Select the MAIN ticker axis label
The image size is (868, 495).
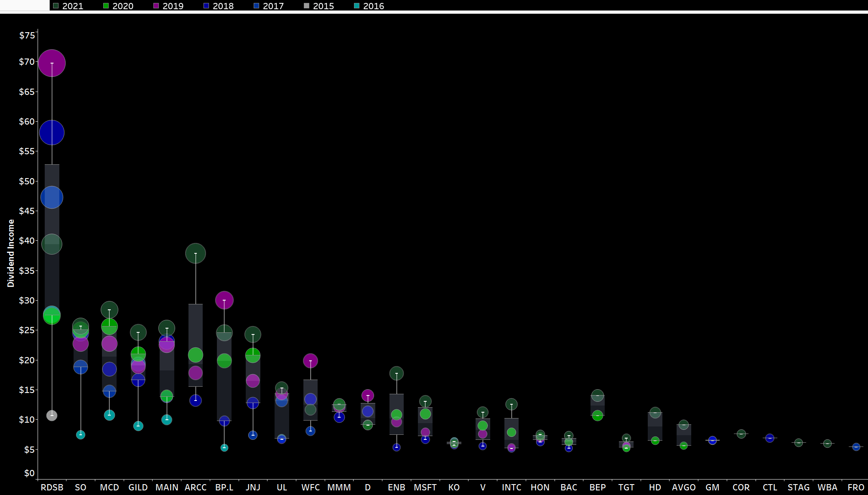pos(167,487)
